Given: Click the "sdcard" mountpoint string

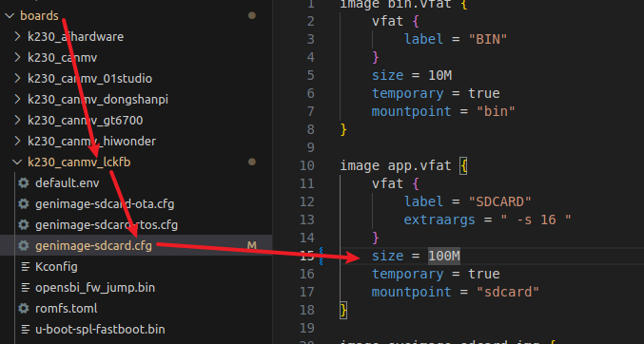Looking at the screenshot, I should [x=508, y=292].
